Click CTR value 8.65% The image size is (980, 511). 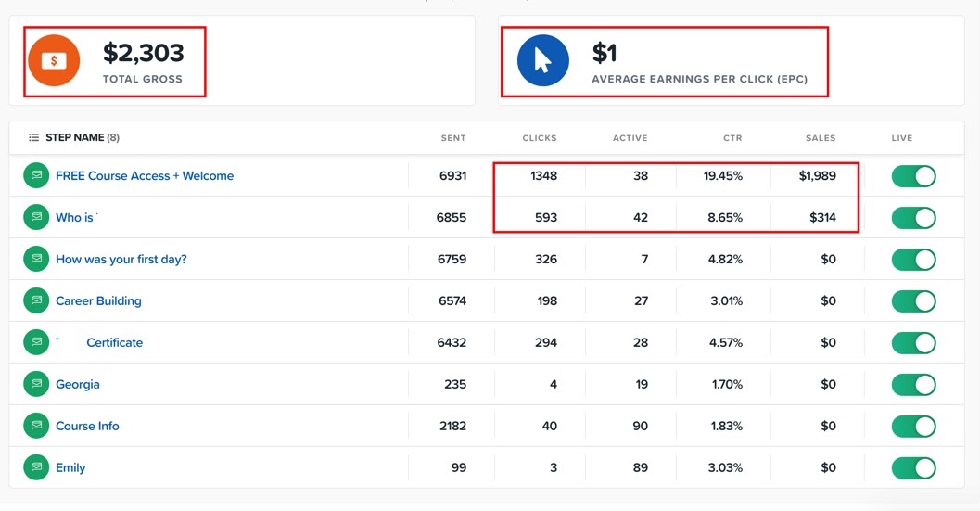coord(725,218)
